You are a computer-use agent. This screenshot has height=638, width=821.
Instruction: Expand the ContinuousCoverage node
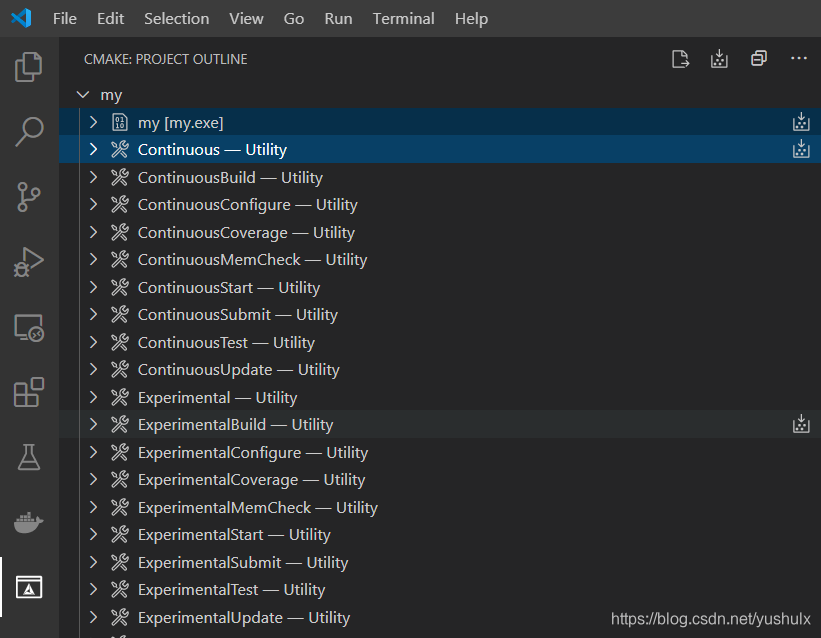[x=93, y=233]
